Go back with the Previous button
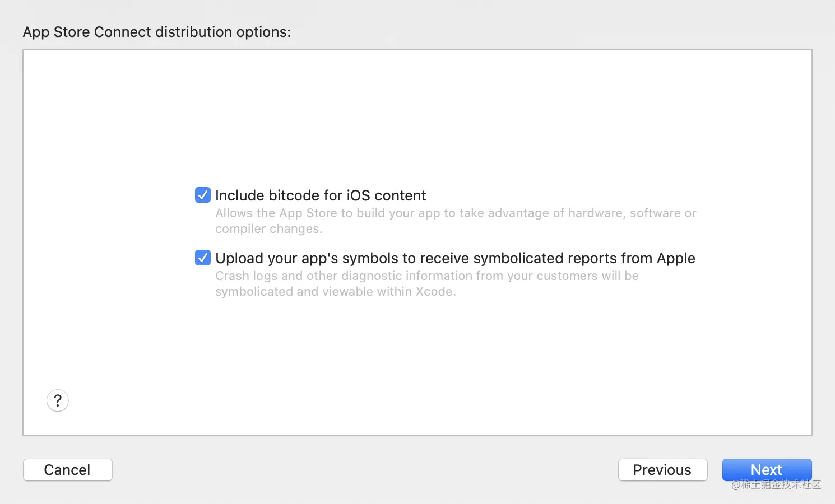 coord(662,470)
